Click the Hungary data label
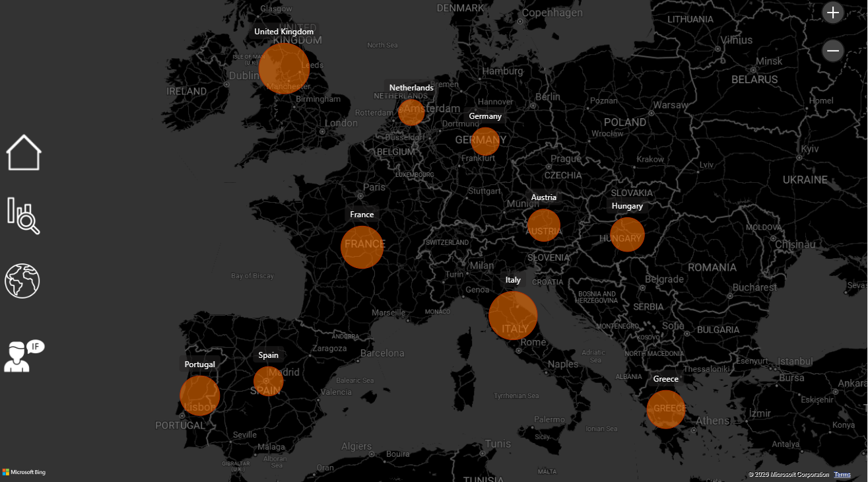This screenshot has height=482, width=868. (x=627, y=206)
